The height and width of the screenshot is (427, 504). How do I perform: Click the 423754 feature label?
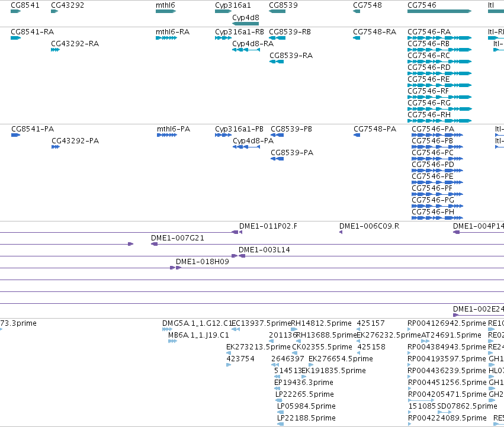tap(240, 359)
